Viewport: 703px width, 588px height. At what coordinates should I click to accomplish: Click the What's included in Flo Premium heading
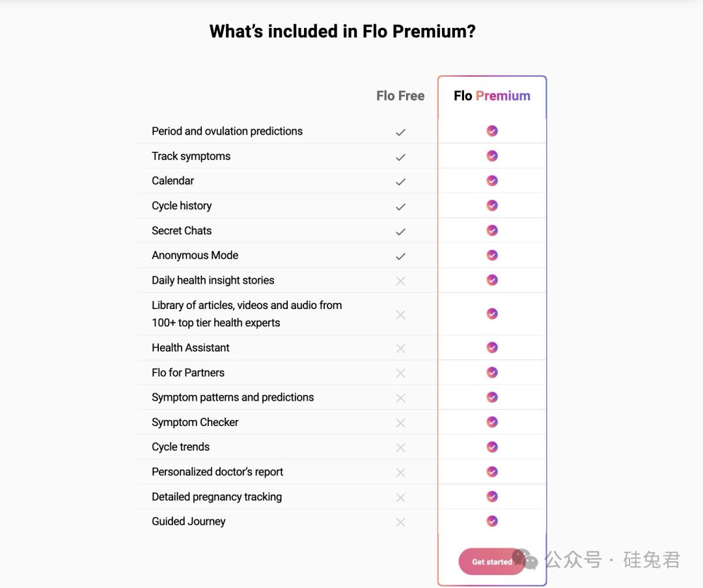pos(342,31)
